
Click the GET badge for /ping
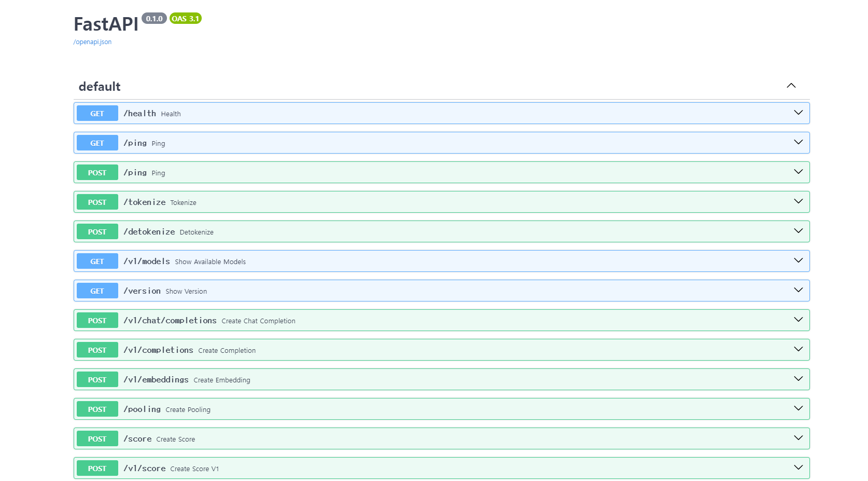(x=97, y=143)
